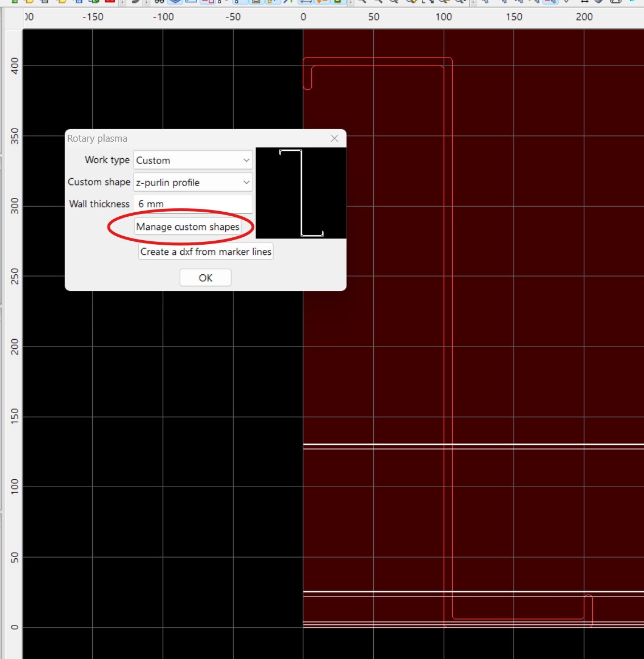Open the Work type dropdown
The height and width of the screenshot is (659, 644).
(x=193, y=160)
